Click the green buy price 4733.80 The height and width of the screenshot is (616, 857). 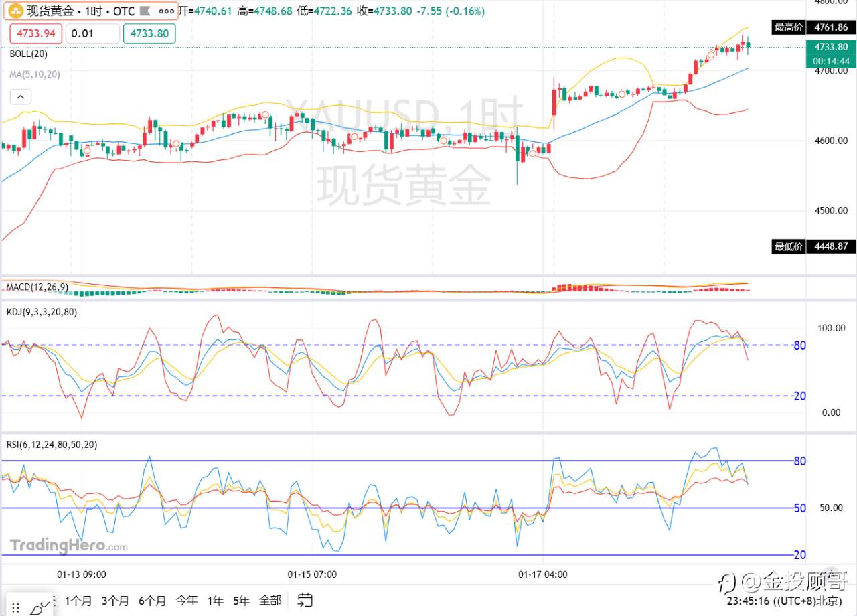pyautogui.click(x=149, y=33)
